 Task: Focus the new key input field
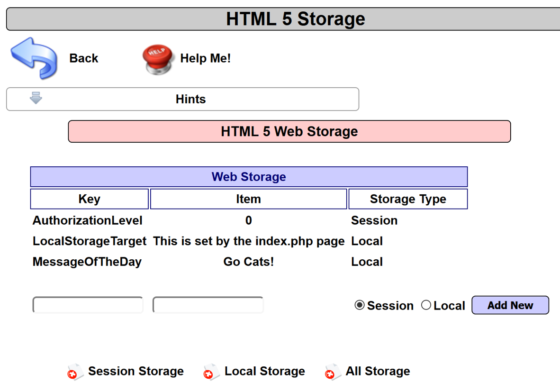pos(88,305)
